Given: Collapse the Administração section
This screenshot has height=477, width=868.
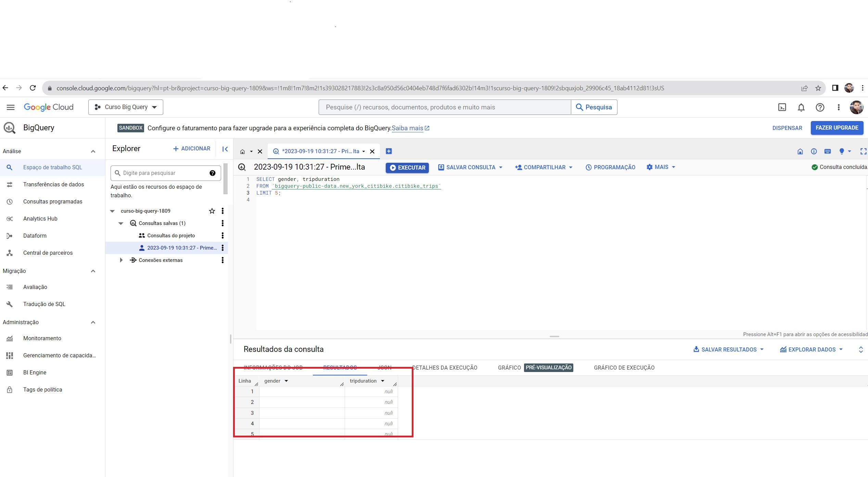Looking at the screenshot, I should 93,322.
